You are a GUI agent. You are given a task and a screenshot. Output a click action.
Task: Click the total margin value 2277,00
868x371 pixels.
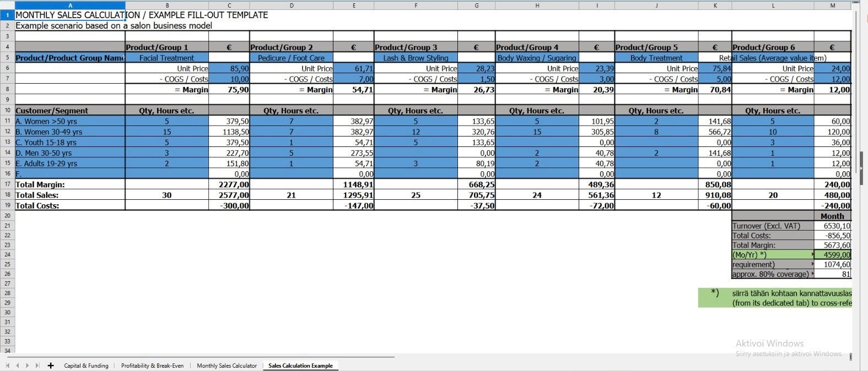click(229, 184)
